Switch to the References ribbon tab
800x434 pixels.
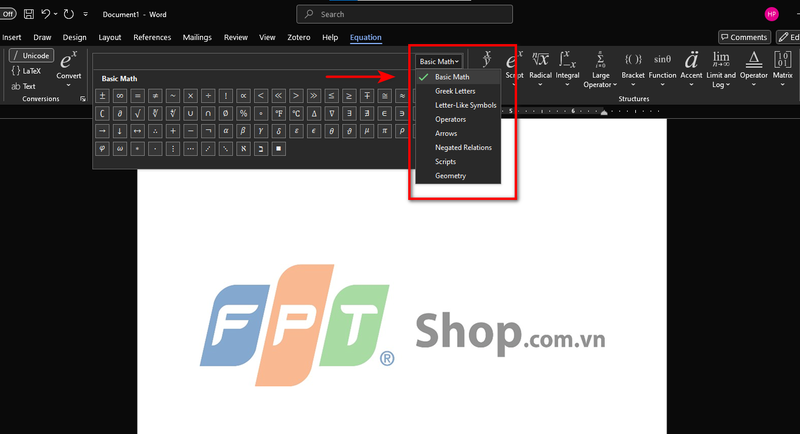pos(152,37)
